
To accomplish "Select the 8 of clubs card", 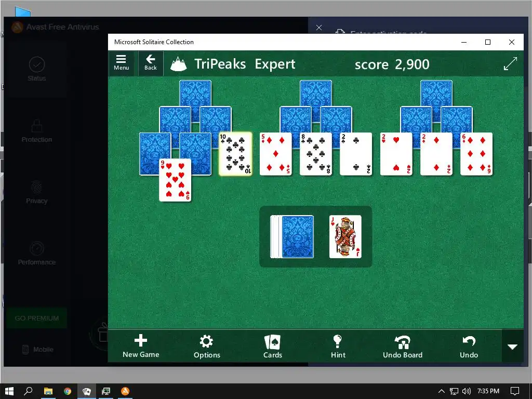I will tap(315, 154).
